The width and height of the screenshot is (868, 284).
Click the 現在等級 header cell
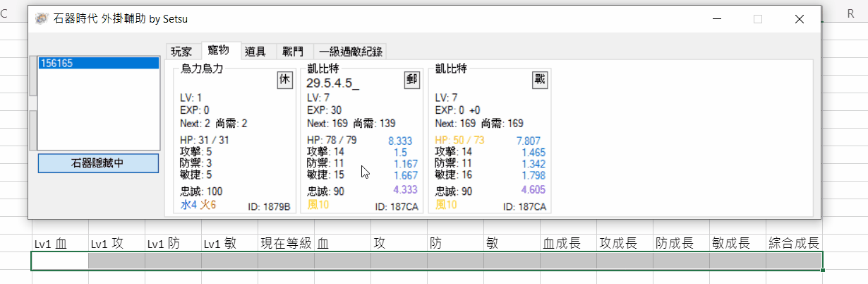(x=286, y=244)
